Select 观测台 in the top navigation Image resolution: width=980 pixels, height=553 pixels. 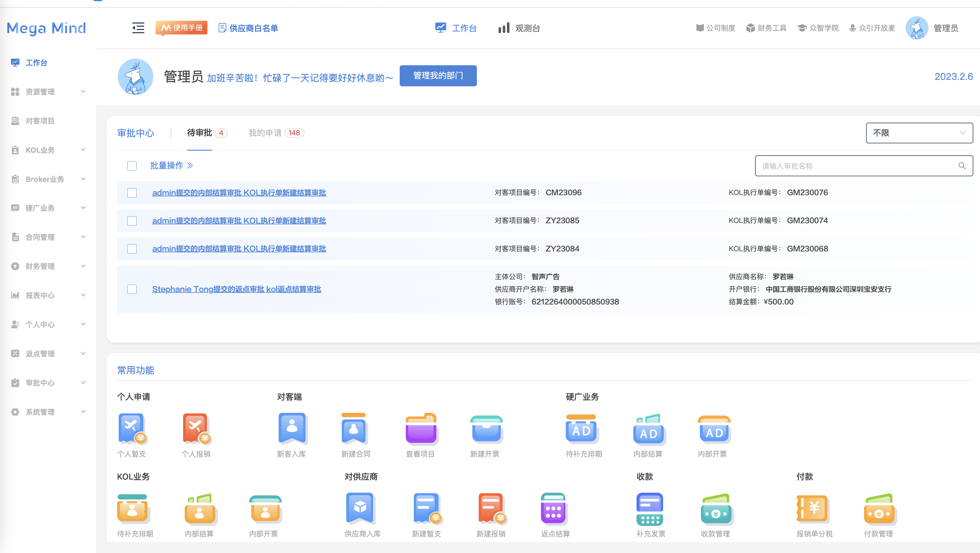click(x=519, y=28)
